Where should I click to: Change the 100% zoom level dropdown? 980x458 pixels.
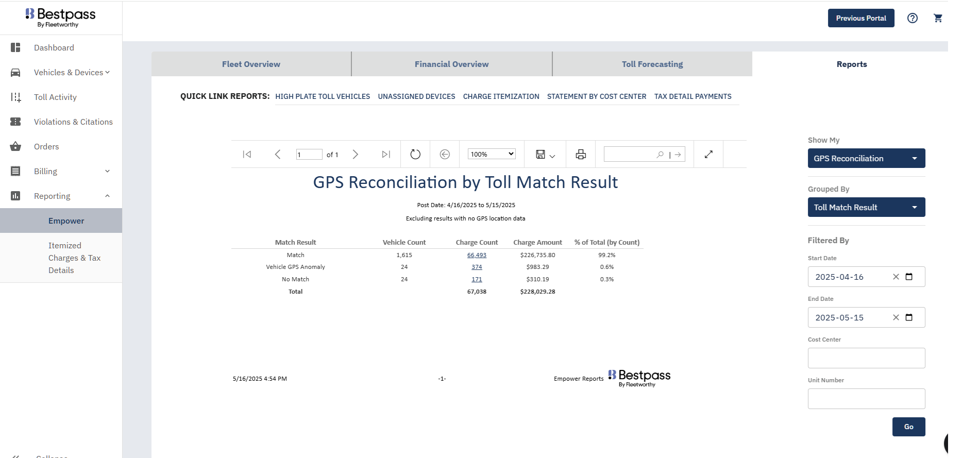(491, 154)
